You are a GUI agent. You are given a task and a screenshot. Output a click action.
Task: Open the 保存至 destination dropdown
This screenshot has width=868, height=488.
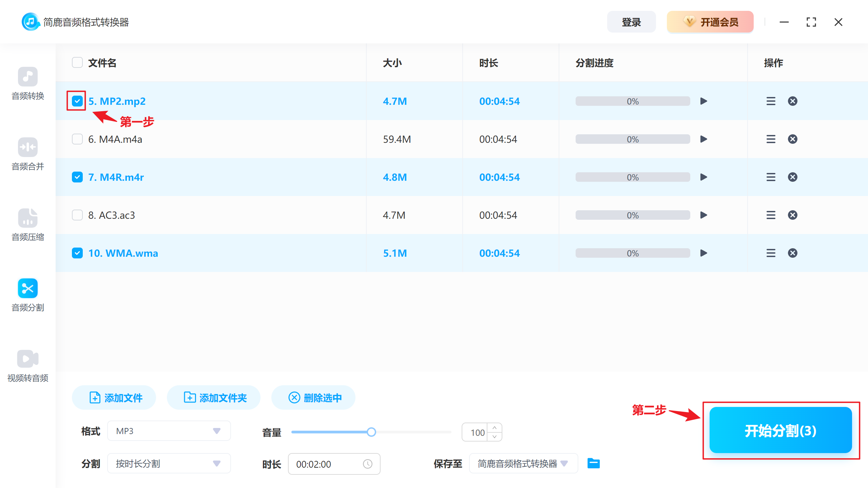tap(523, 463)
